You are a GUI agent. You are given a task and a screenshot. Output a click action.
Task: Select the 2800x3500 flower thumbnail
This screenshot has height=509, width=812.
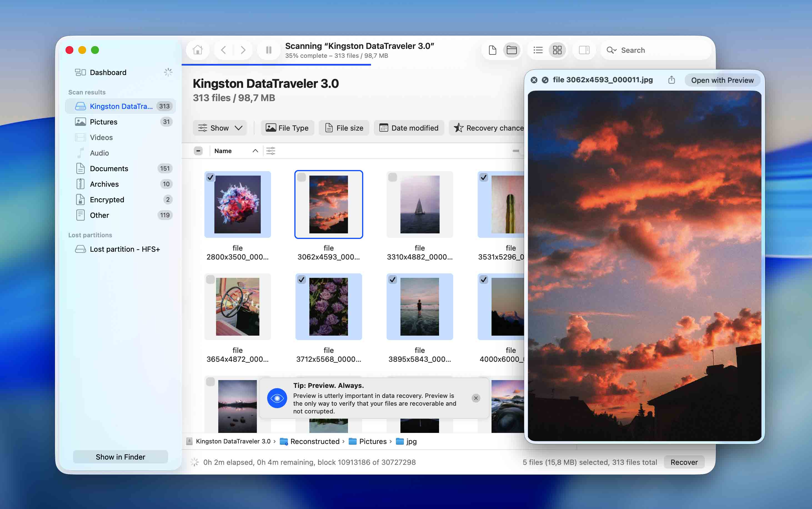(x=237, y=204)
